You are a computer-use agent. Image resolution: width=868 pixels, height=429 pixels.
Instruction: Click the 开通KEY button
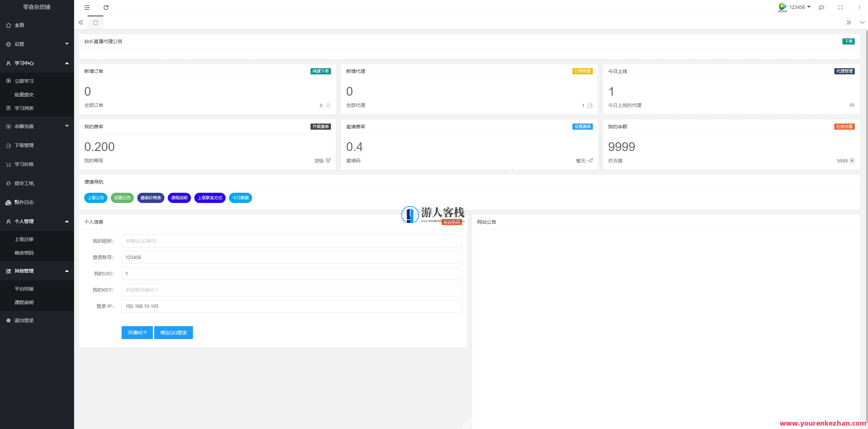(x=137, y=333)
